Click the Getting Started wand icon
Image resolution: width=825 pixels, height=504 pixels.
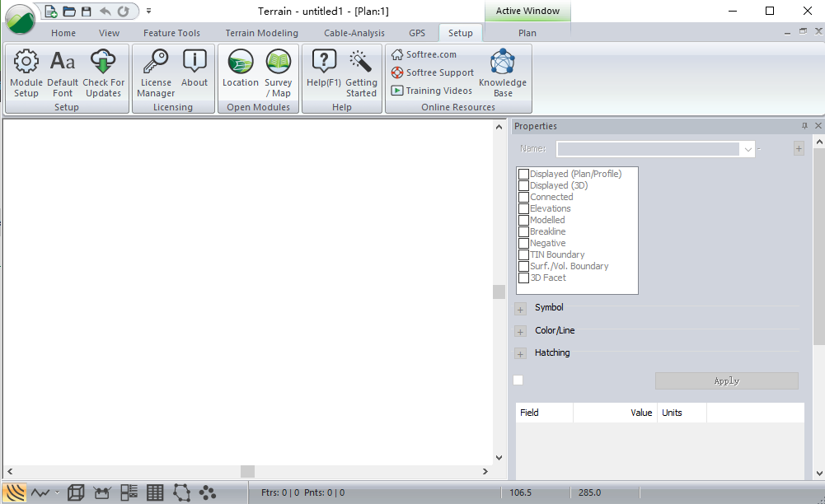(361, 63)
